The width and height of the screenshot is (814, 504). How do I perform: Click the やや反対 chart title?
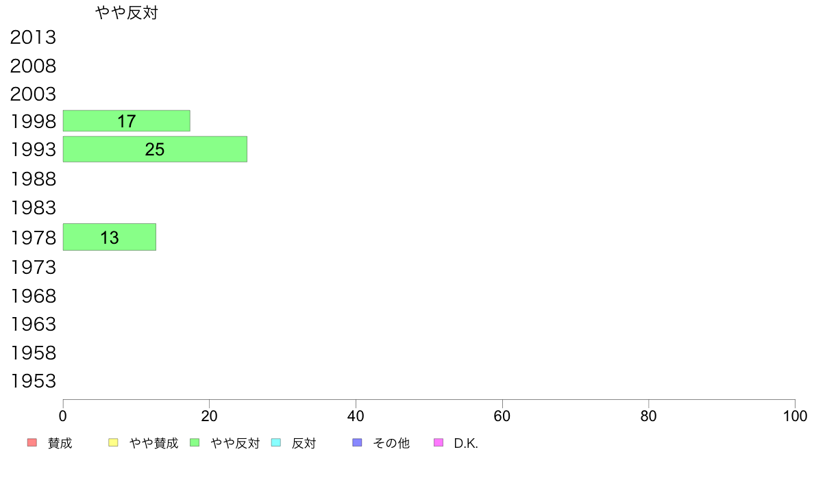pyautogui.click(x=127, y=12)
